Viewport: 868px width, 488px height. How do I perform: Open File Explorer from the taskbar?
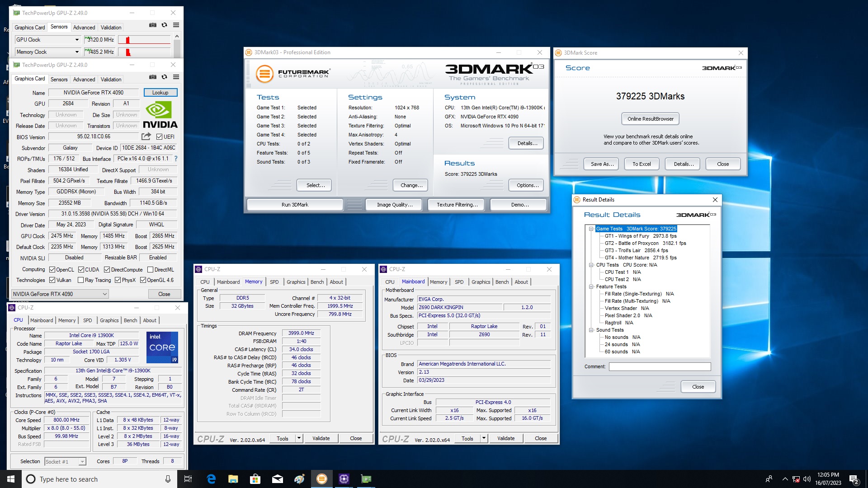click(x=233, y=479)
